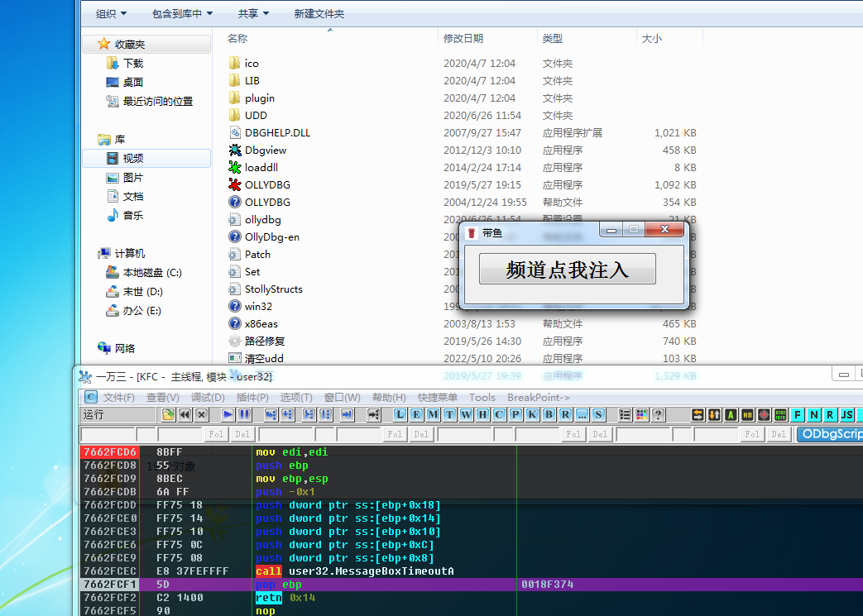Select the call user32.MessageBoxTimeoutA instruction row
This screenshot has width=863, height=616.
point(471,571)
